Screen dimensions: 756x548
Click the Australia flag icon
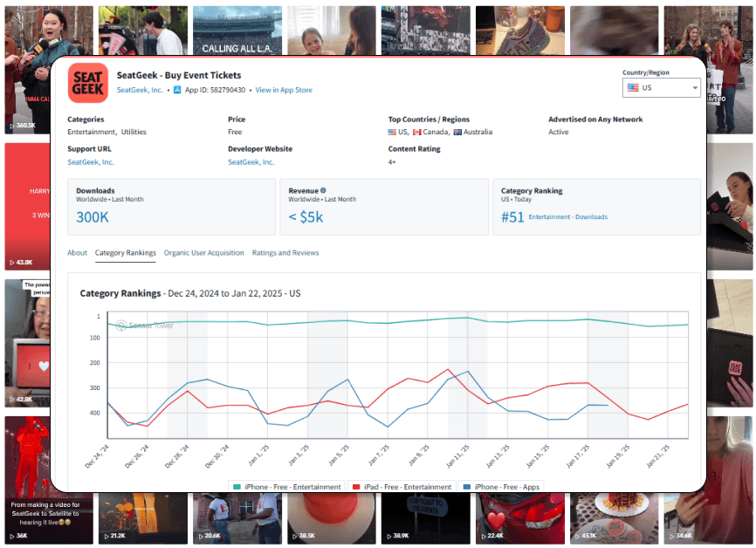[x=457, y=132]
